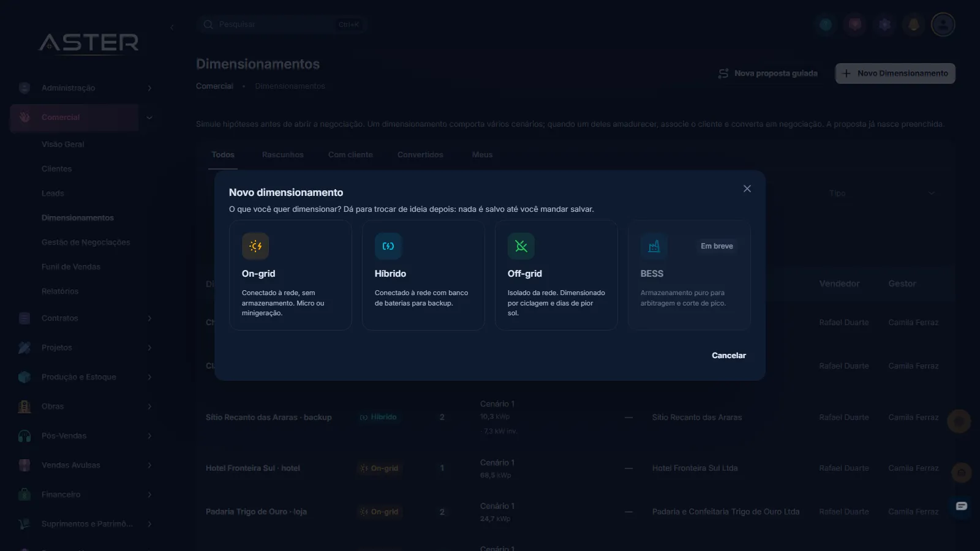Open the Padaria Trigo de Ouro - loja row
Image resolution: width=980 pixels, height=551 pixels.
pos(575,512)
